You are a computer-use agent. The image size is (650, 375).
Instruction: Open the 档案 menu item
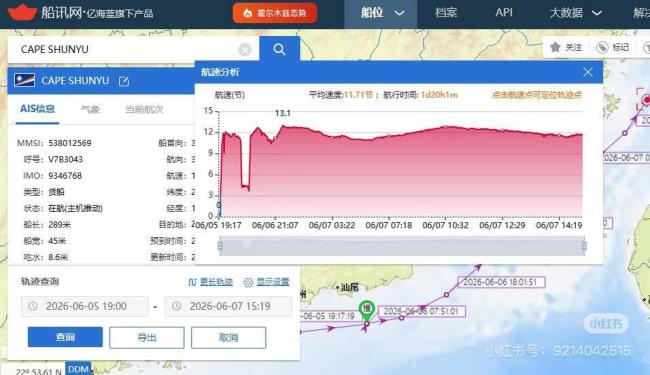446,13
